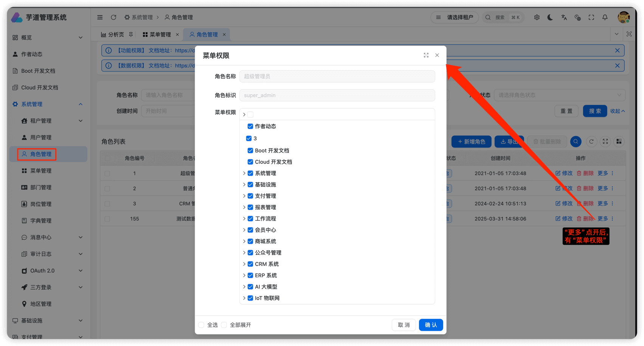644x346 pixels.
Task: Open the 角色状态 dropdown
Action: (560, 95)
